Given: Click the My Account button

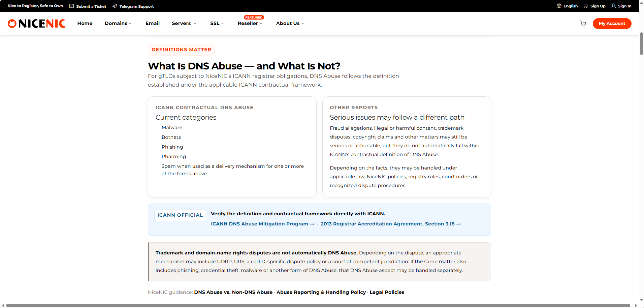Looking at the screenshot, I should [612, 24].
